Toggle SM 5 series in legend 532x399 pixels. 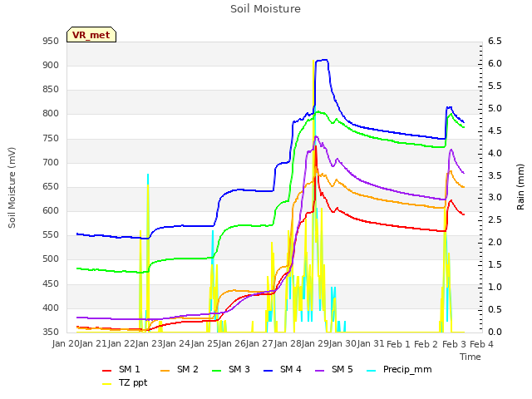point(334,369)
